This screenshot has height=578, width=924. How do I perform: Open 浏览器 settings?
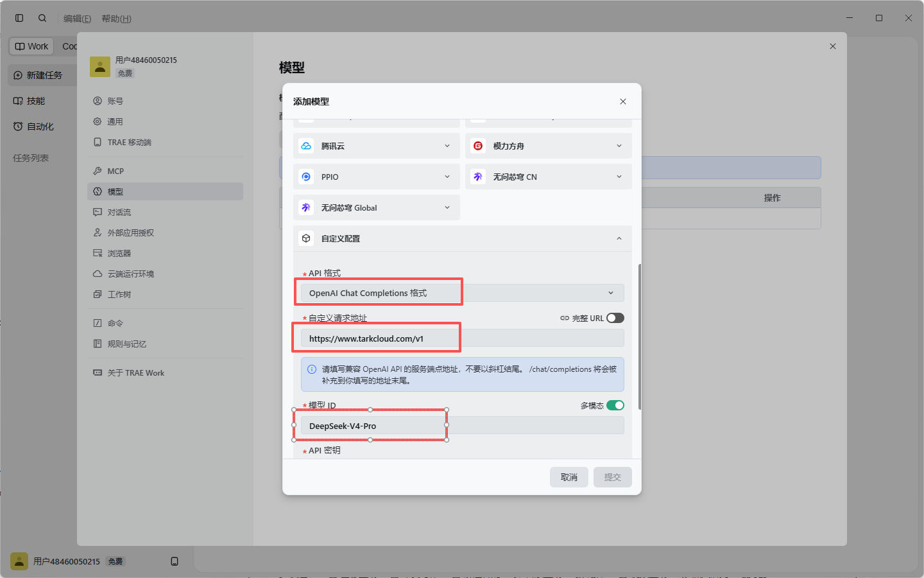point(165,253)
